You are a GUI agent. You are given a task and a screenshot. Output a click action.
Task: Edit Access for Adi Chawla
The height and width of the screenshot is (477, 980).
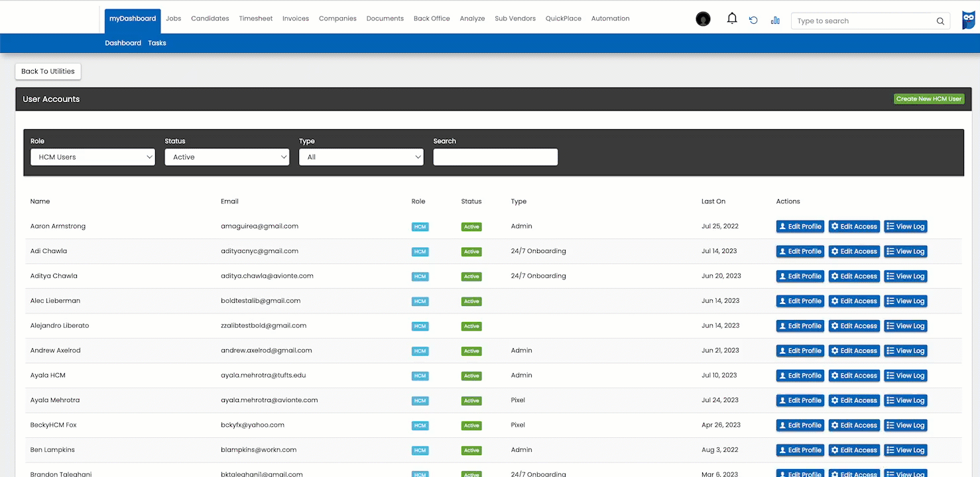coord(855,251)
